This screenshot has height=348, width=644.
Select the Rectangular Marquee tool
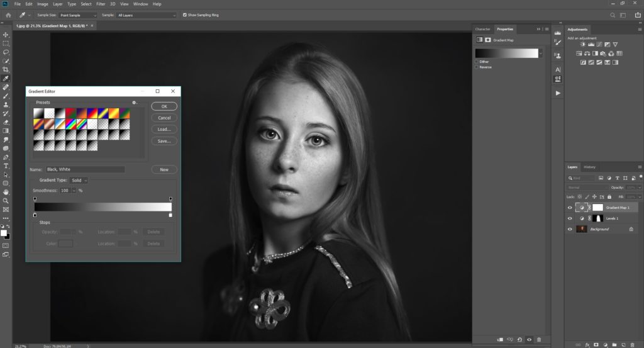coord(6,43)
